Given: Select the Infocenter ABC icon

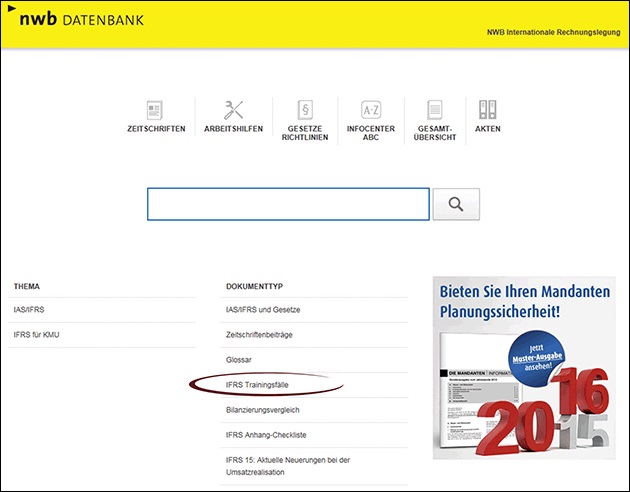Looking at the screenshot, I should point(370,111).
